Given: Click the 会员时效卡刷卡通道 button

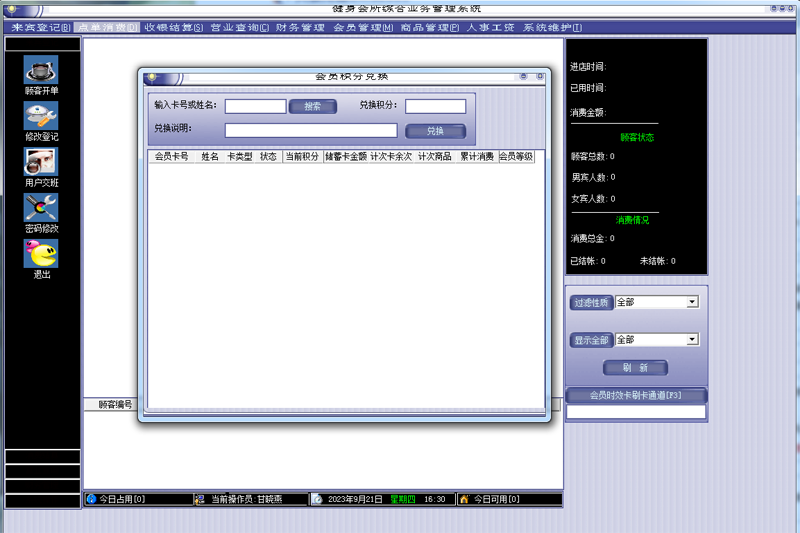Looking at the screenshot, I should (x=635, y=395).
